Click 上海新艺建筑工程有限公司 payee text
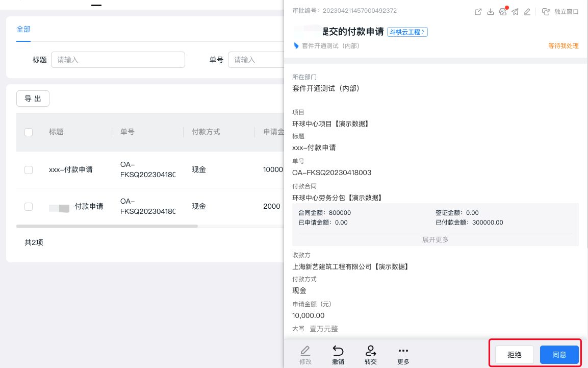The width and height of the screenshot is (588, 368). pos(350,267)
